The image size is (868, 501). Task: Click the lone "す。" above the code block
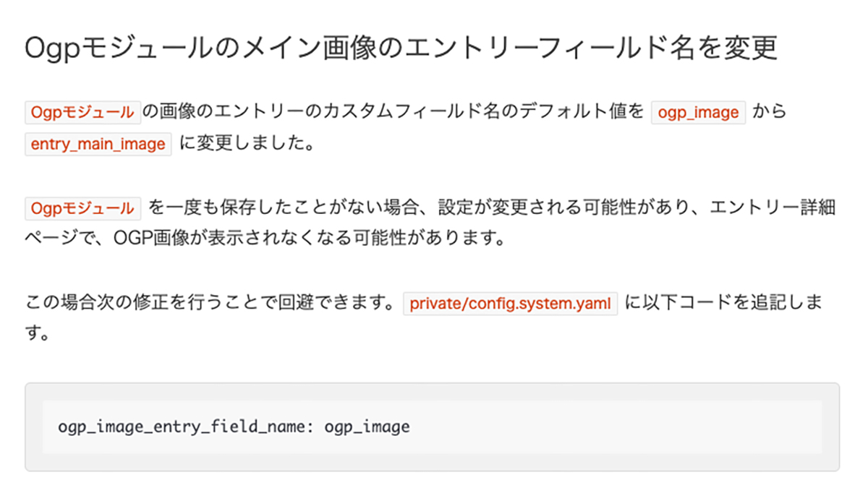click(x=37, y=335)
